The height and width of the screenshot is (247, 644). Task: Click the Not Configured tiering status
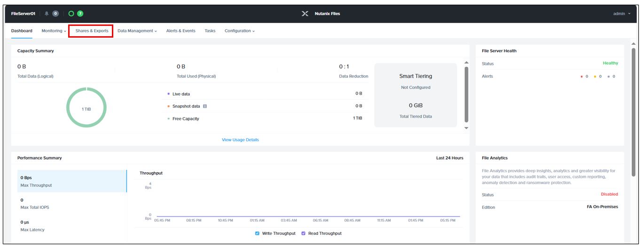coord(416,87)
